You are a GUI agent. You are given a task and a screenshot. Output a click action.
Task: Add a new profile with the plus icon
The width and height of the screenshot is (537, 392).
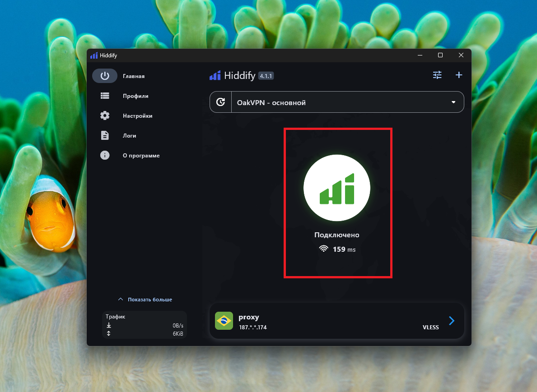pos(459,75)
